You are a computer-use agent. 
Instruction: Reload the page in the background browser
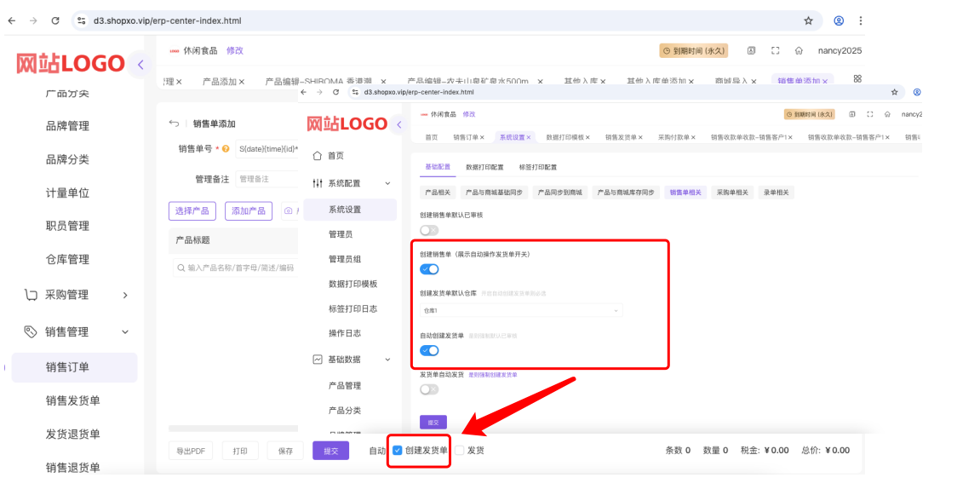click(x=55, y=20)
